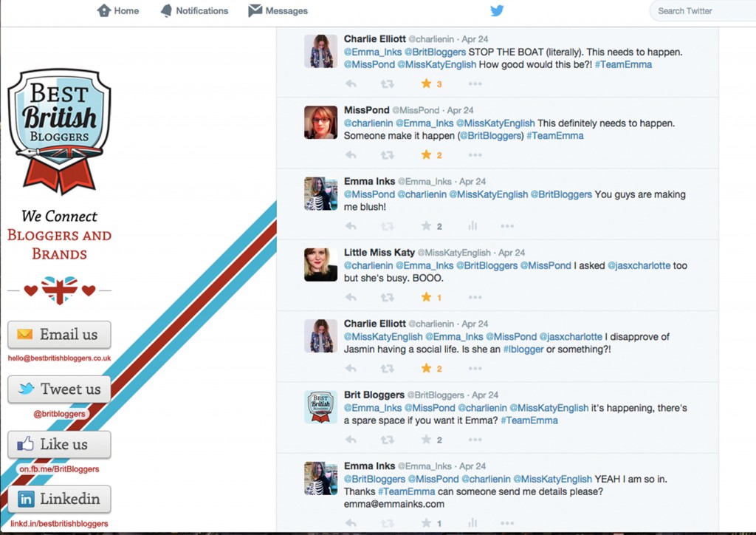Screen dimensions: 756x535
Task: Click MissPond's avatar photo
Action: (x=320, y=123)
